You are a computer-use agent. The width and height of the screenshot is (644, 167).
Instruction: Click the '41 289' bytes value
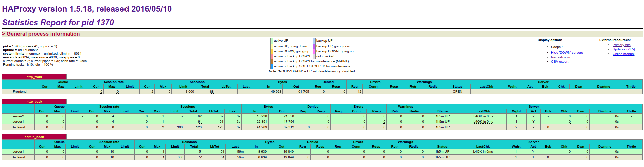coord(262,127)
